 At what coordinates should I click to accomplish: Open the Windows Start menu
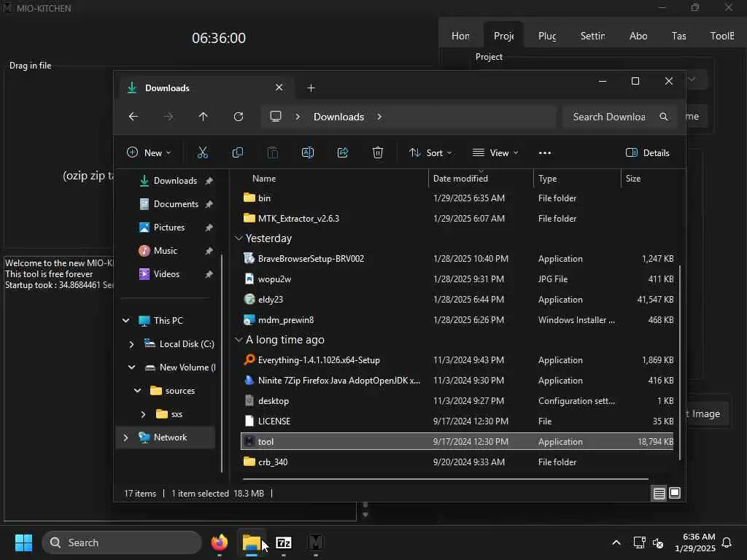pyautogui.click(x=23, y=542)
